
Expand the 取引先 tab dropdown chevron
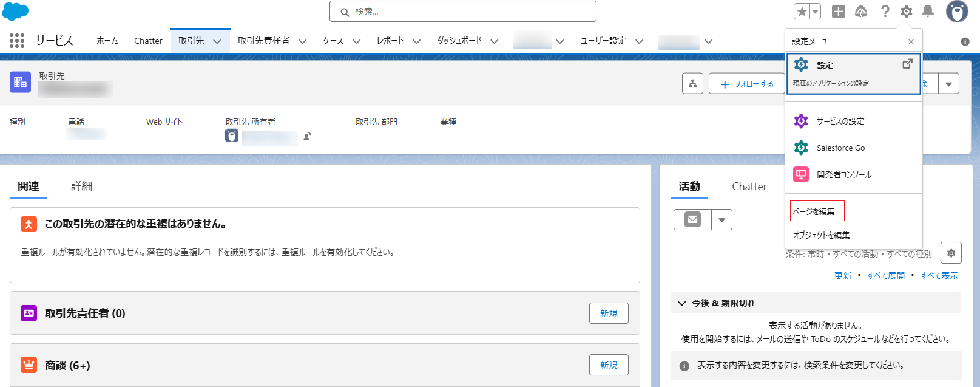[x=217, y=41]
